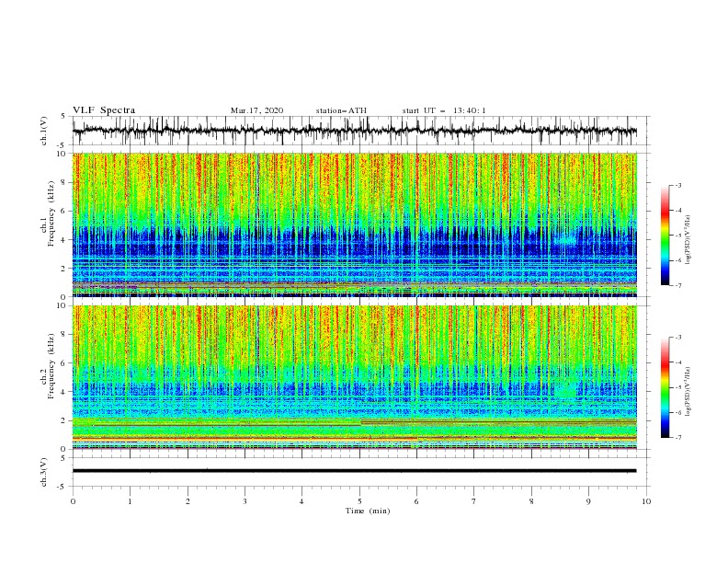Click the ch.2 spectrogram panel
This screenshot has height=563, width=728.
(x=354, y=377)
